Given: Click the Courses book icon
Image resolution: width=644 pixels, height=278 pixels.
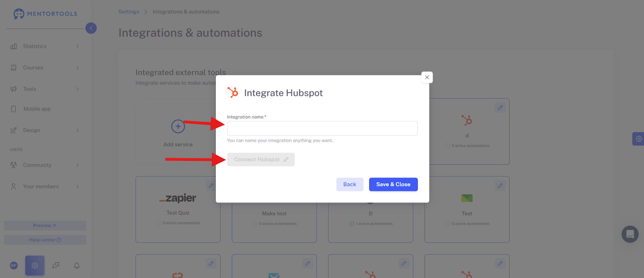Looking at the screenshot, I should 14,68.
